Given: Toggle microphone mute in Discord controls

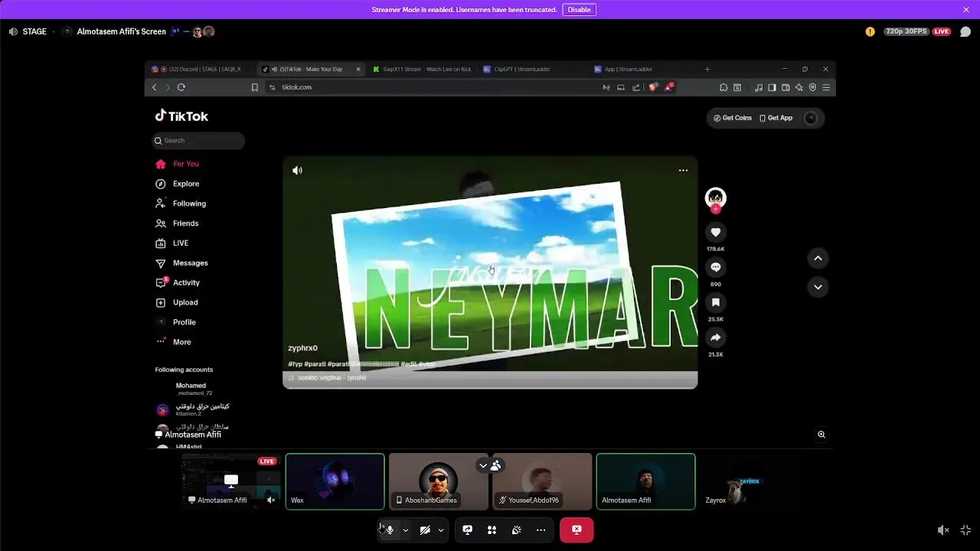Looking at the screenshot, I should (390, 530).
